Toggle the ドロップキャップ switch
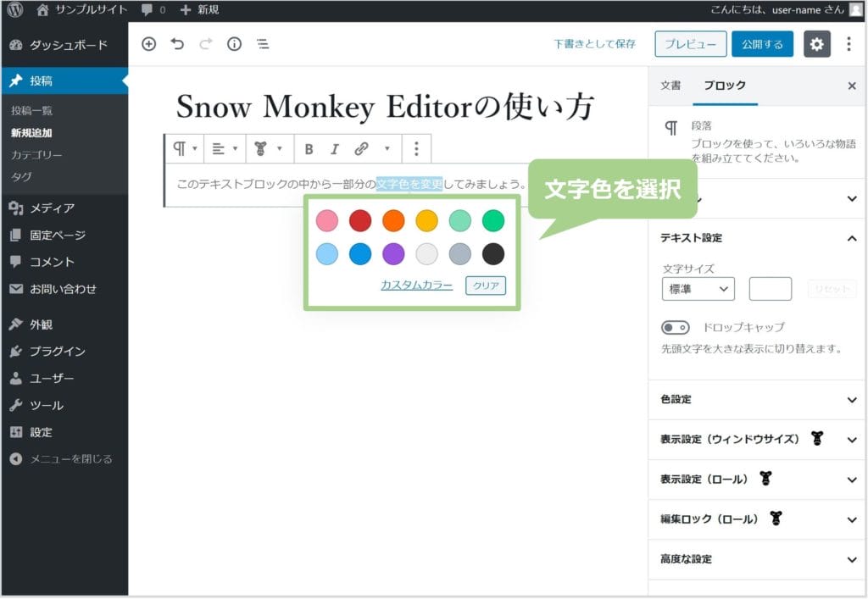 676,327
